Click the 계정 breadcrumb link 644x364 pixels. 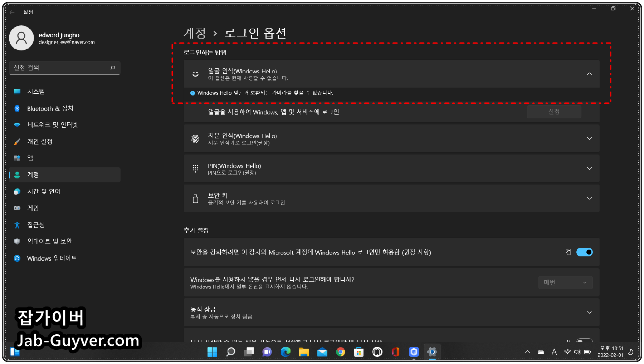point(194,33)
